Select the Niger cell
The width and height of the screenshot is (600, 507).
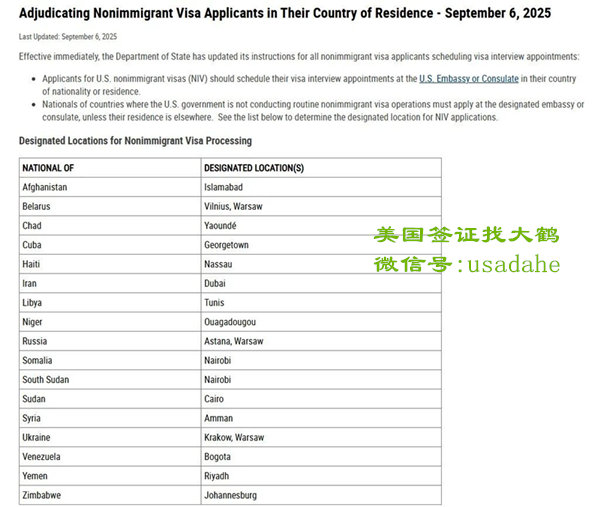[110, 322]
